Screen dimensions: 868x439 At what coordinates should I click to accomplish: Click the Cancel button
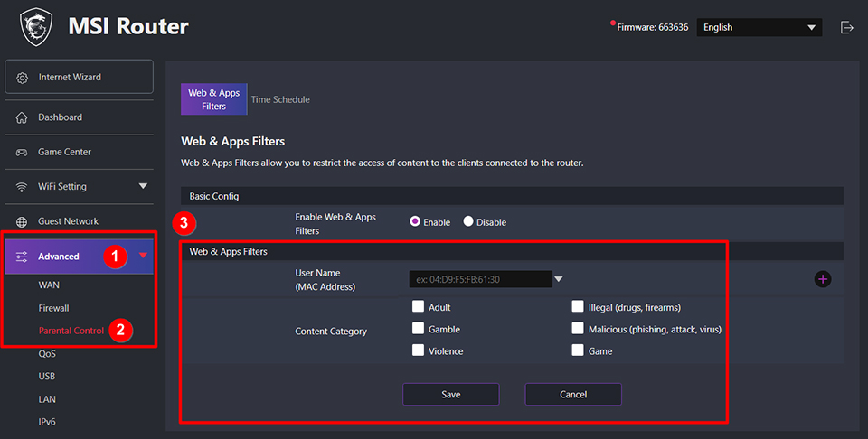(573, 394)
